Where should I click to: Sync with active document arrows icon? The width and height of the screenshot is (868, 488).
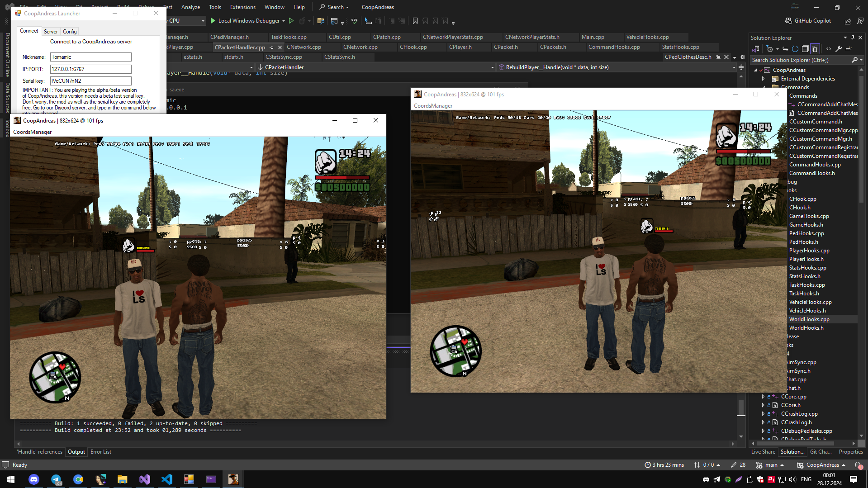785,49
